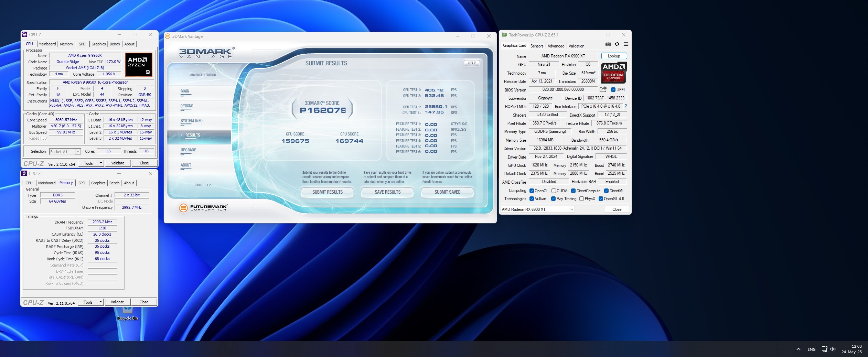Click the Lookup button in GPU-Z

[x=614, y=56]
